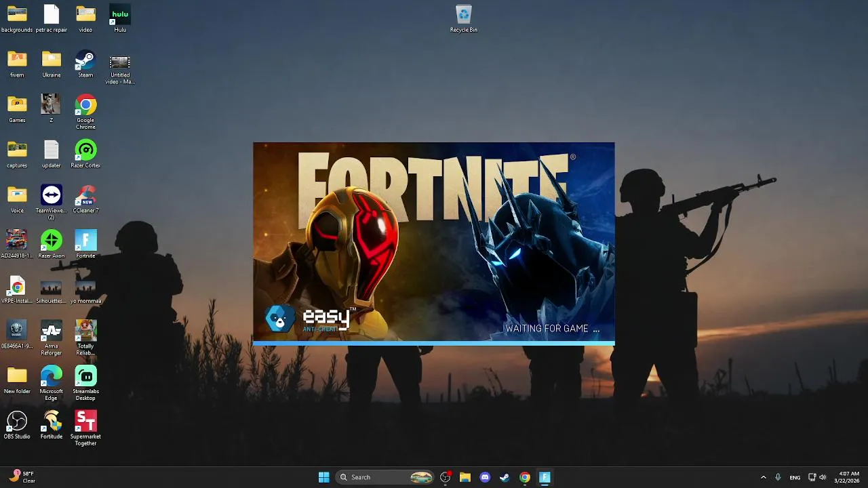The height and width of the screenshot is (488, 868).
Task: Select the Untitled video file icon
Action: 120,68
